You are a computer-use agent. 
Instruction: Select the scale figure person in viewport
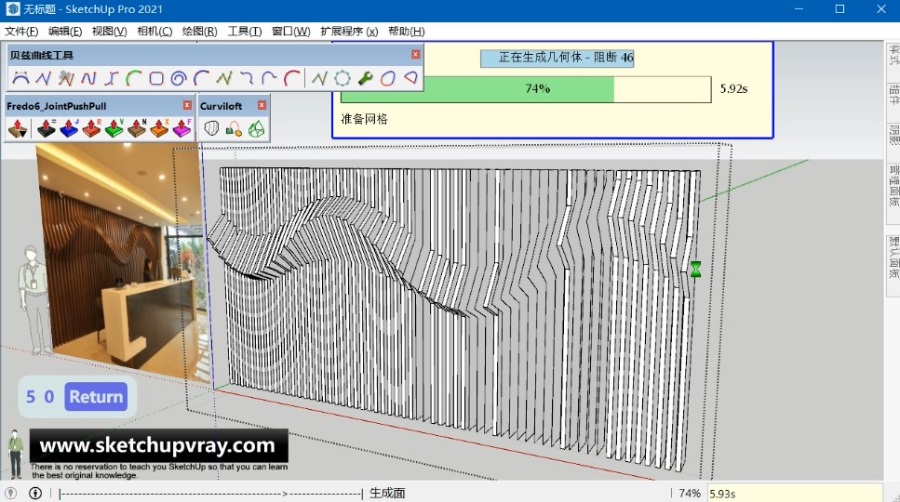(34, 299)
